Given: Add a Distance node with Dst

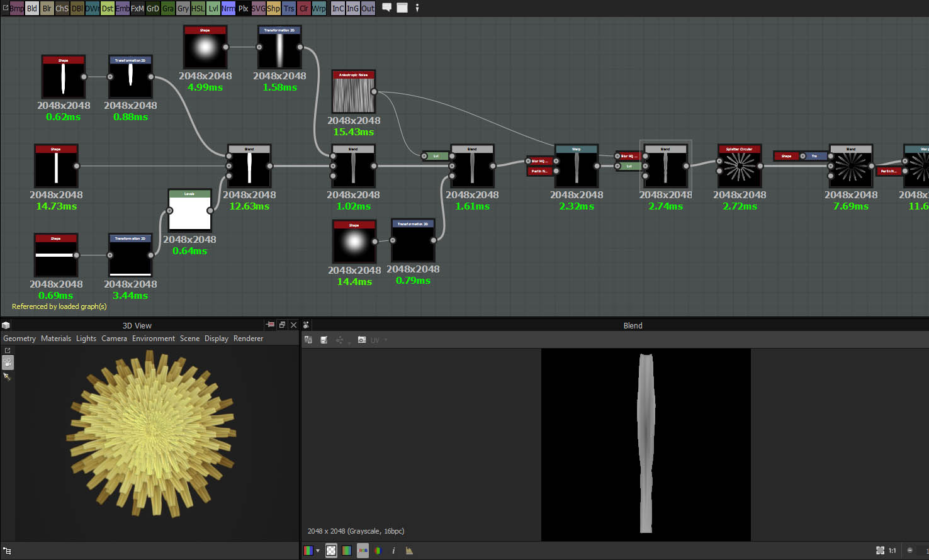Looking at the screenshot, I should [107, 8].
